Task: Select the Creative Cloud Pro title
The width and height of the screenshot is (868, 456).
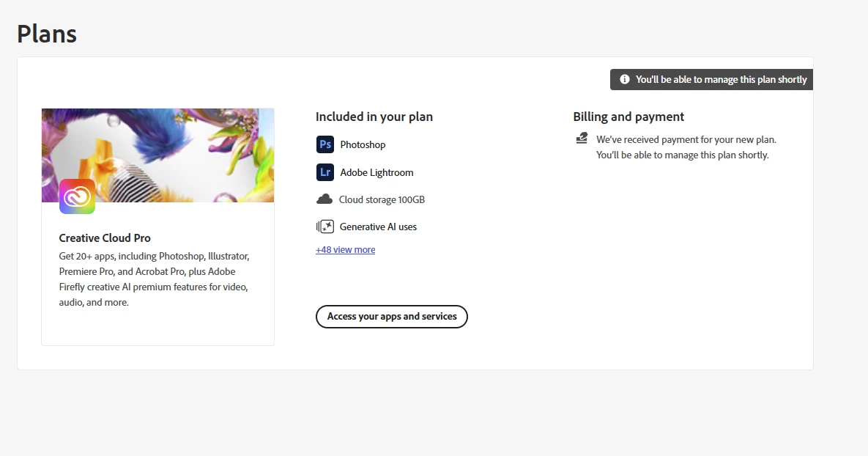Action: point(105,238)
